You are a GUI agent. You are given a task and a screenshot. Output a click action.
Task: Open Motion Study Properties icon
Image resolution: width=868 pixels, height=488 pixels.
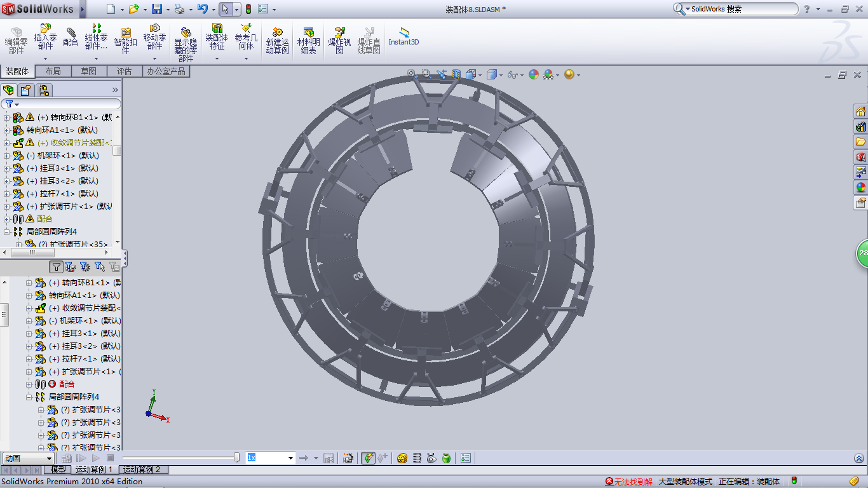466,458
